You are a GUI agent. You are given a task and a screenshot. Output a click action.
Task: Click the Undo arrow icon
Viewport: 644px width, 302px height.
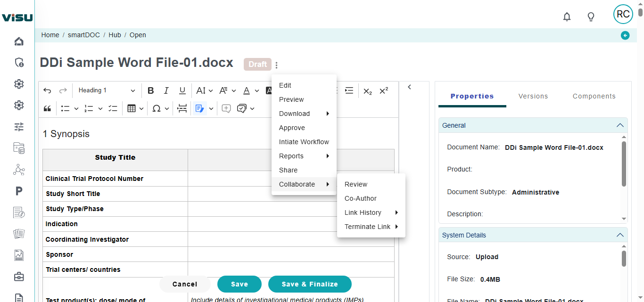click(47, 90)
